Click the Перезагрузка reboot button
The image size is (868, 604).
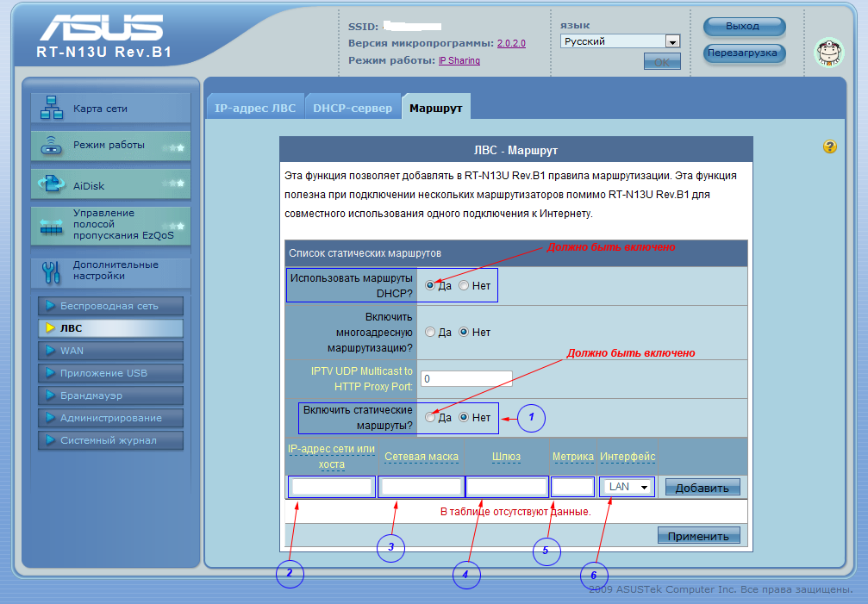(744, 53)
